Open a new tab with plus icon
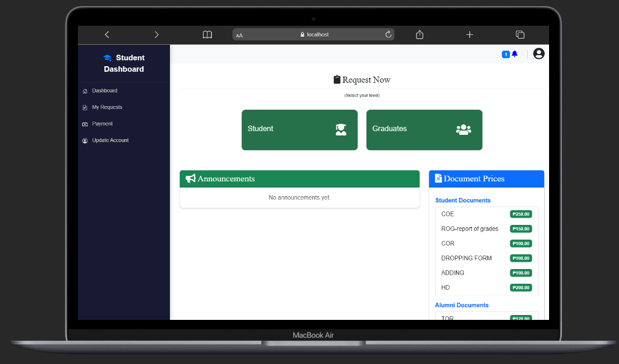Image resolution: width=619 pixels, height=364 pixels. (469, 35)
